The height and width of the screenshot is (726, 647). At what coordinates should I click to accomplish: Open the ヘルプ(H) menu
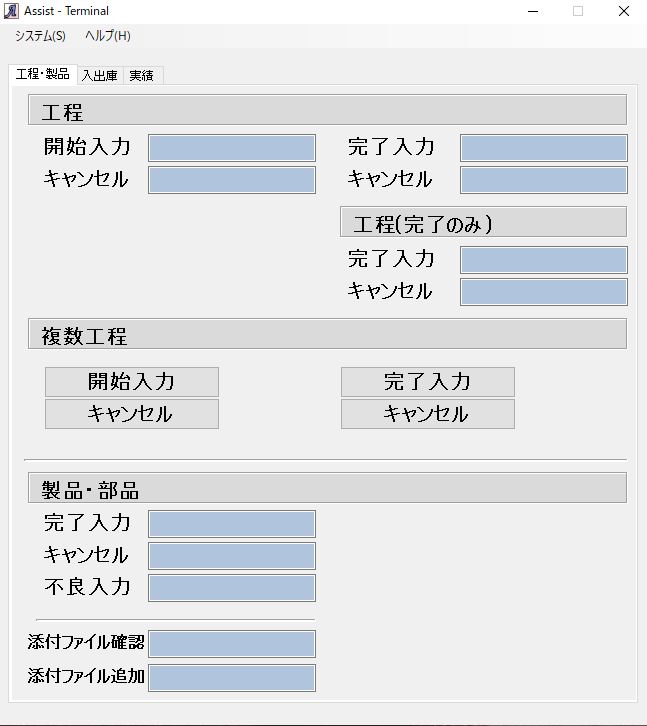[107, 36]
